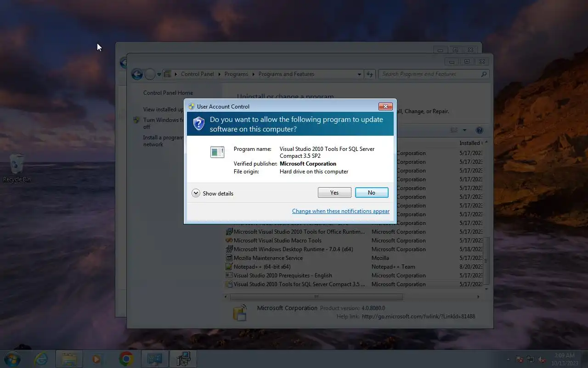This screenshot has width=588, height=368.
Task: Show hidden icons in the system tray
Action: tap(508, 359)
